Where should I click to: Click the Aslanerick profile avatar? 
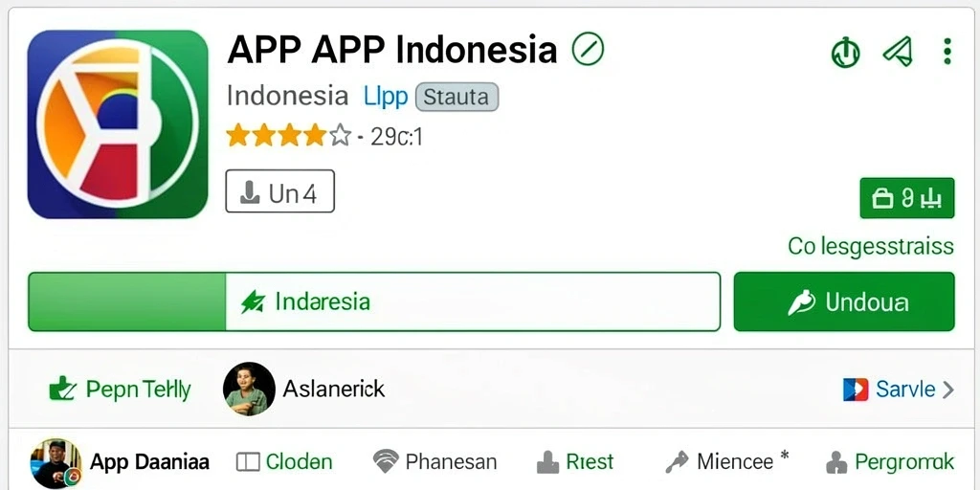[x=250, y=389]
